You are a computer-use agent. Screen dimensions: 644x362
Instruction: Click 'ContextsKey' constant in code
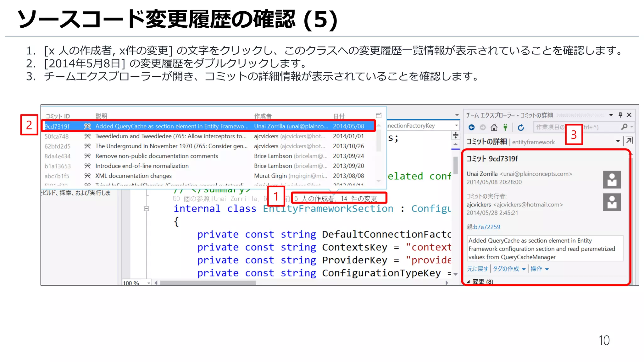coord(355,247)
